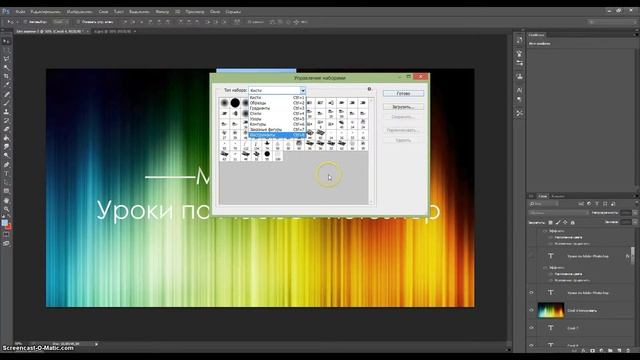Hide the gradient image layer eye

point(531,310)
